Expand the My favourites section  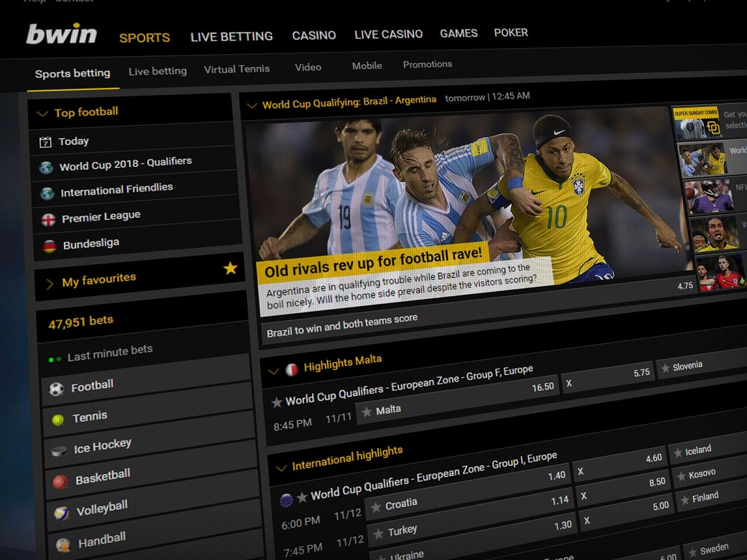point(50,284)
